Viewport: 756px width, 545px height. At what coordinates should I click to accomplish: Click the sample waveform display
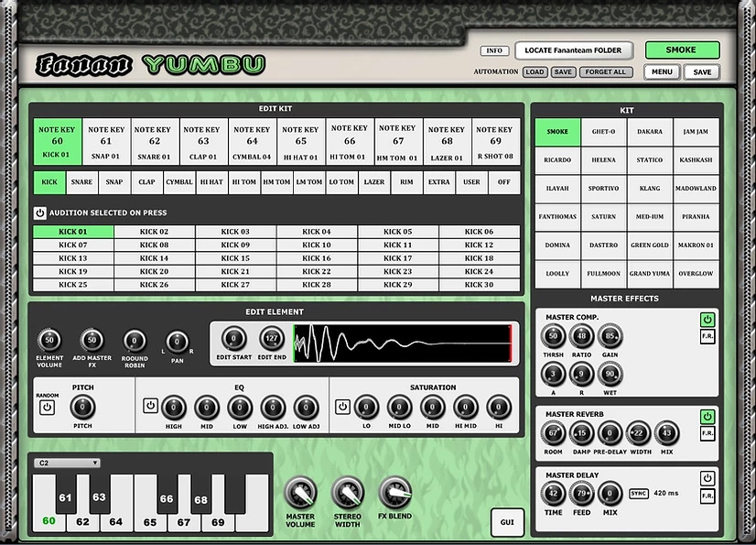402,343
